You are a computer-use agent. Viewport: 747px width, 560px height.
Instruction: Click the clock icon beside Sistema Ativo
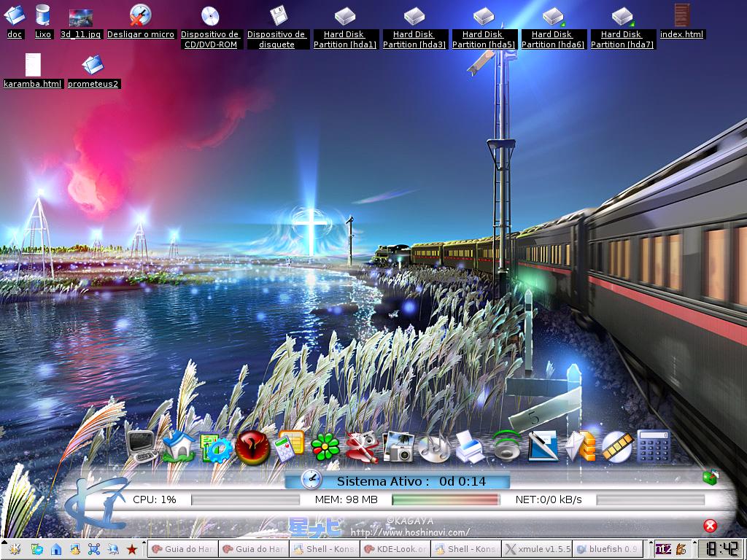[311, 478]
